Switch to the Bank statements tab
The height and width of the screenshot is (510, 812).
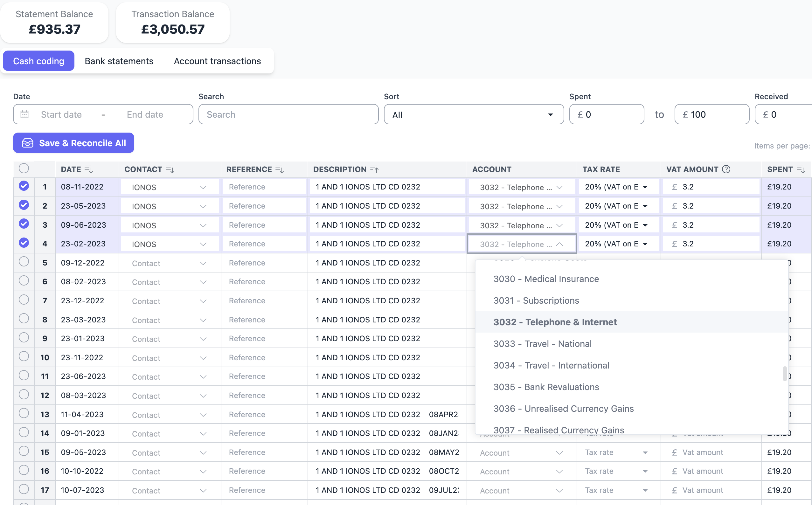(x=119, y=61)
